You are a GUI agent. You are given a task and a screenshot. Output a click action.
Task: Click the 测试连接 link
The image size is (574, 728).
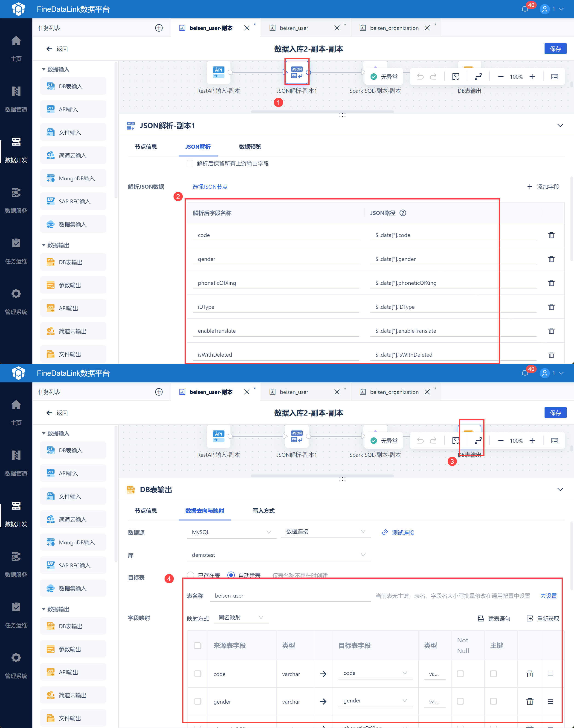(403, 532)
